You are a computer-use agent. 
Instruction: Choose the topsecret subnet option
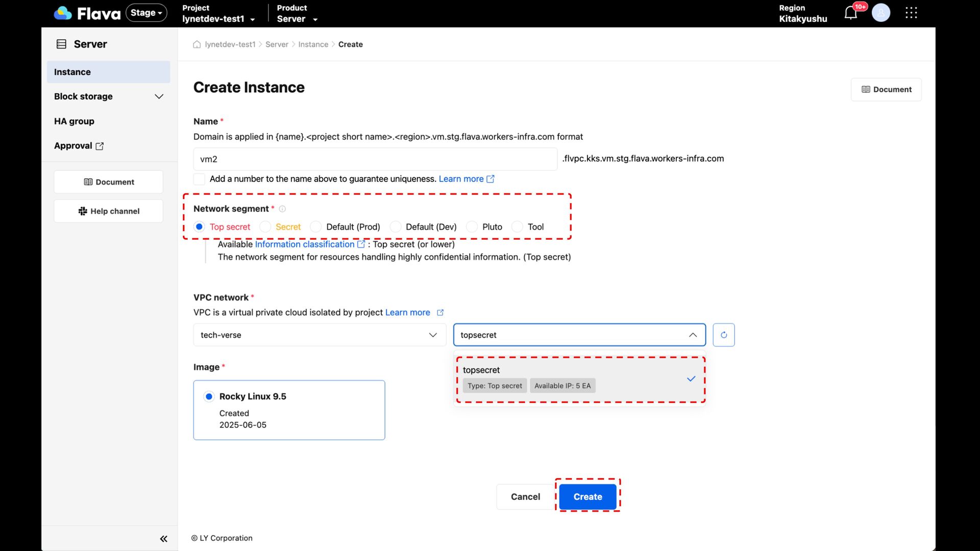tap(580, 379)
